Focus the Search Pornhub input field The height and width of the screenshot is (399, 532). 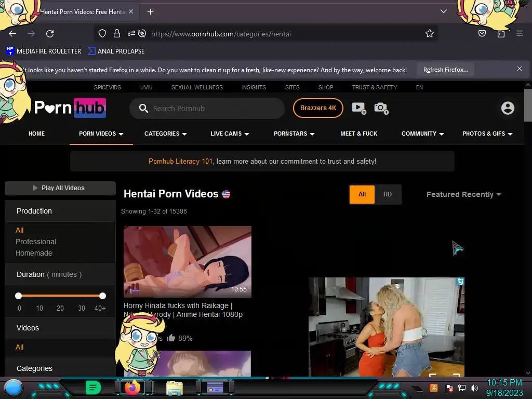click(207, 109)
